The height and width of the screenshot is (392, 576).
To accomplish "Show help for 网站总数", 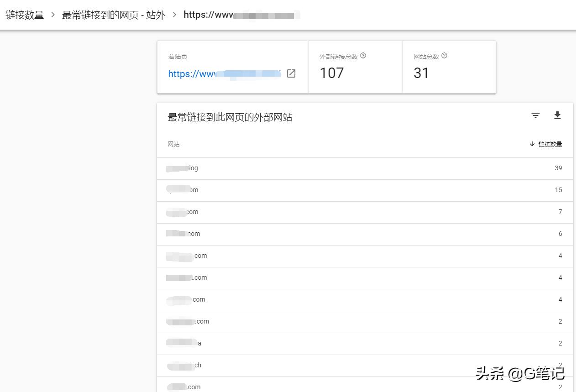I will pyautogui.click(x=445, y=56).
